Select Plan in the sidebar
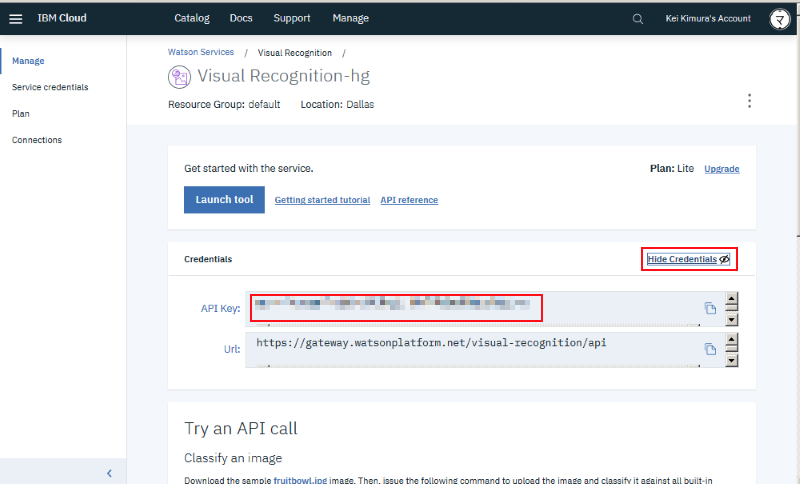 pyautogui.click(x=21, y=114)
